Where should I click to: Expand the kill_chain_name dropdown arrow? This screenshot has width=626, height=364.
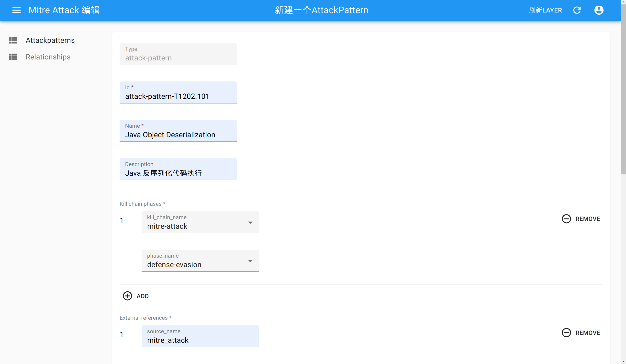pyautogui.click(x=250, y=223)
